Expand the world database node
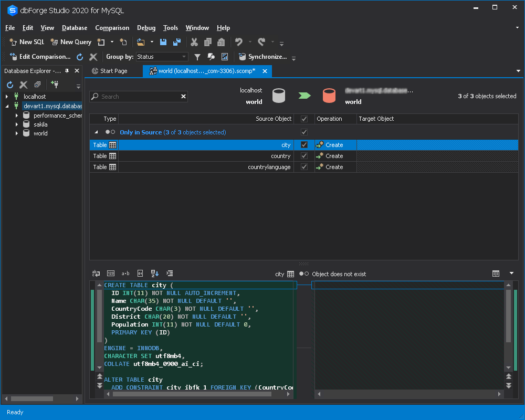Screen dimensions: 525x420 [17, 133]
